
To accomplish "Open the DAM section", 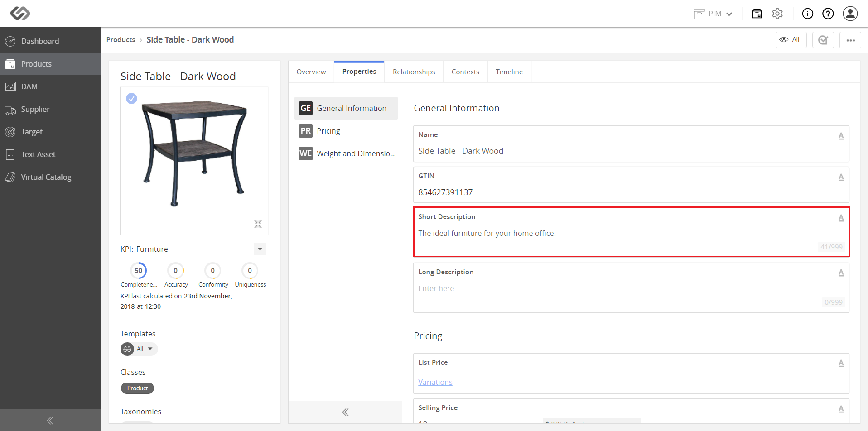I will click(x=50, y=86).
